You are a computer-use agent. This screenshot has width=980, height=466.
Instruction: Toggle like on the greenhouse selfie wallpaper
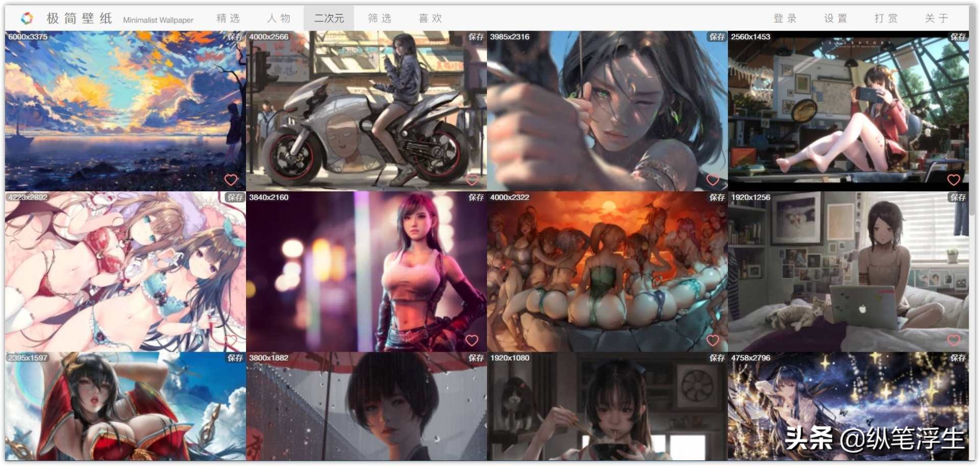(953, 179)
